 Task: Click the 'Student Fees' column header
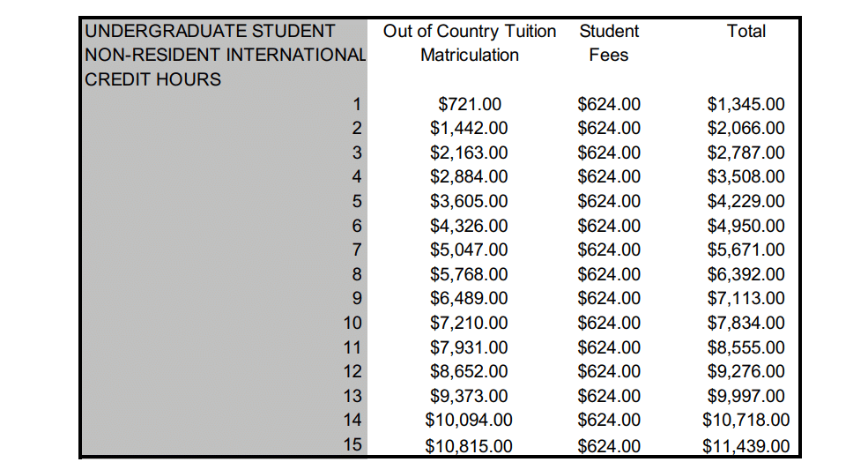[609, 42]
